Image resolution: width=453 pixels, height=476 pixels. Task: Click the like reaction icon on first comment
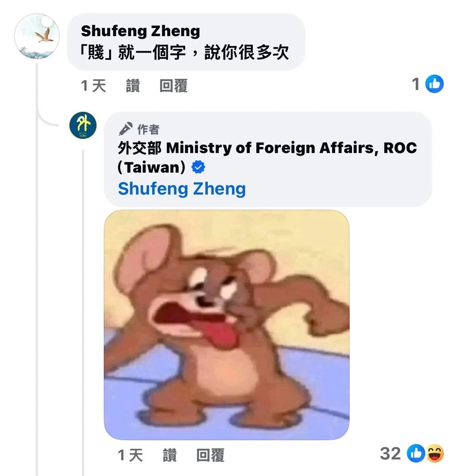tap(435, 84)
